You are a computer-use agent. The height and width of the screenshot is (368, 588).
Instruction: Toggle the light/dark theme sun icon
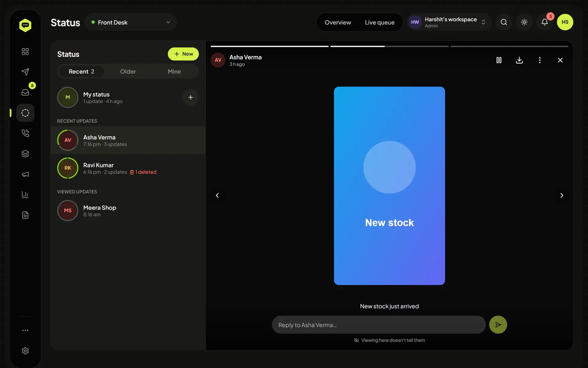coord(524,22)
